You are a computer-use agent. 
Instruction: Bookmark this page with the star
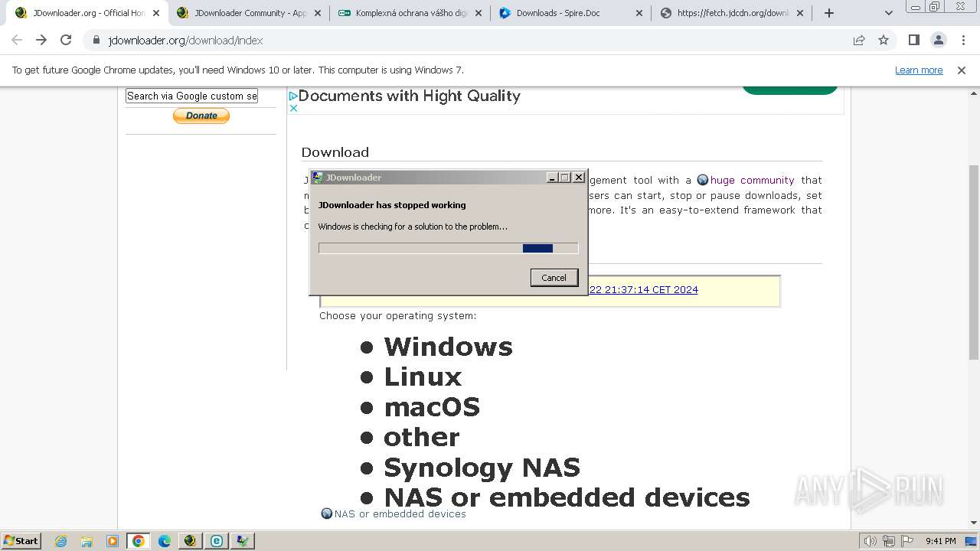pos(884,41)
